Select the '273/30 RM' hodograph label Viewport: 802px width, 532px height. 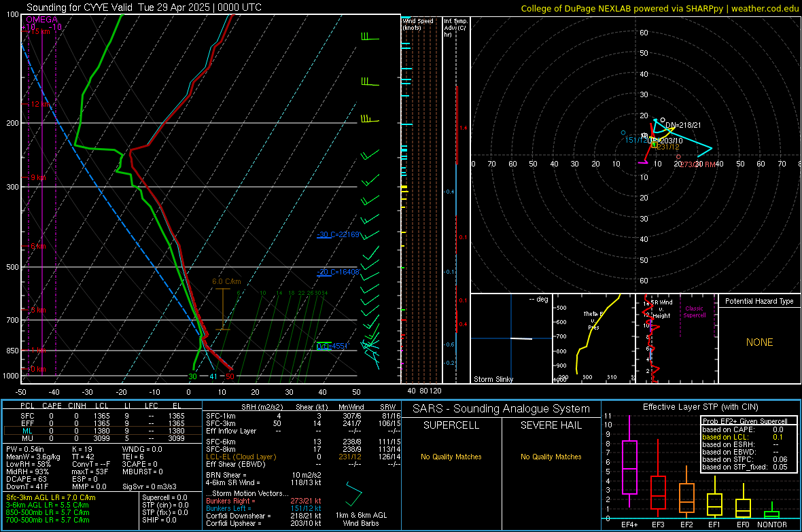(698, 164)
